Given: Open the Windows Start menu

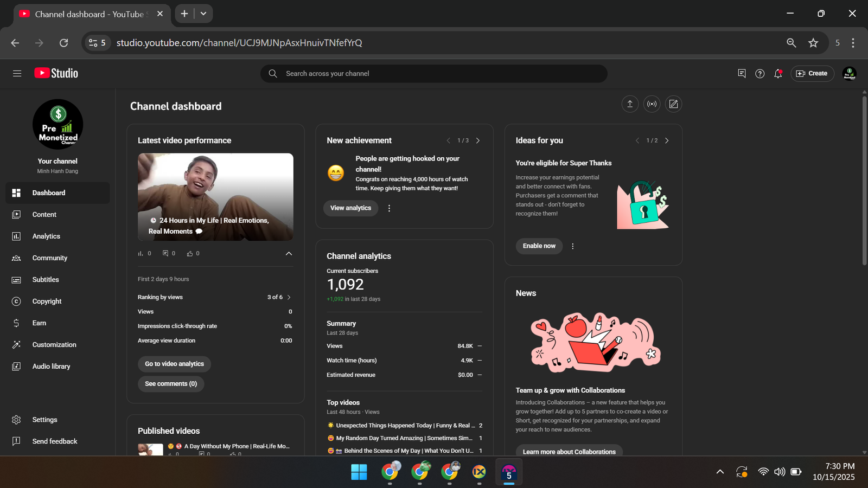Looking at the screenshot, I should coord(359,472).
